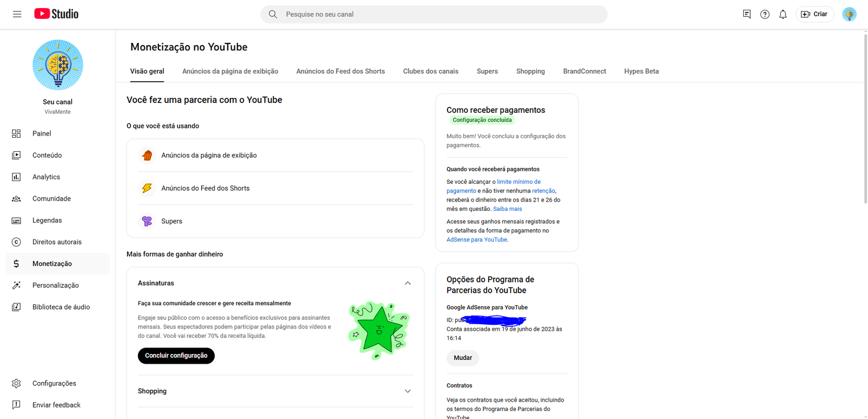Switch to Anúncios do Feed dos Shorts tab

click(x=341, y=71)
